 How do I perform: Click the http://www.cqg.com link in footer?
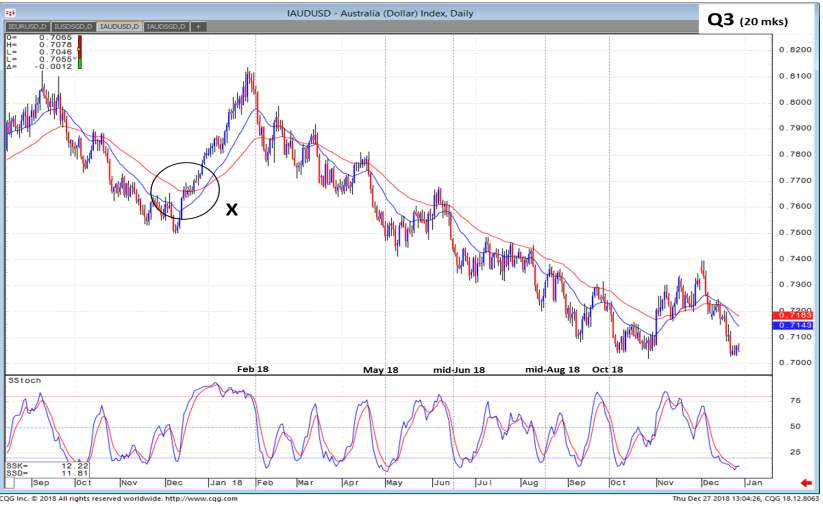click(201, 499)
